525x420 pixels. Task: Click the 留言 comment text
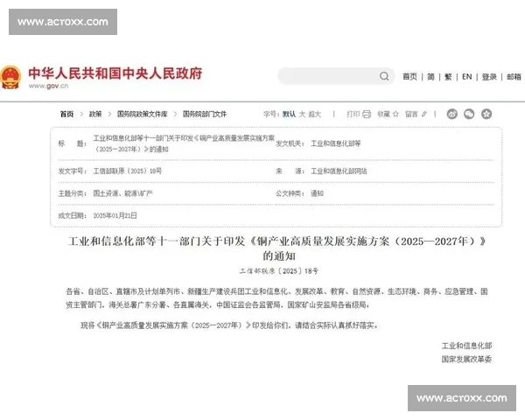click(411, 115)
